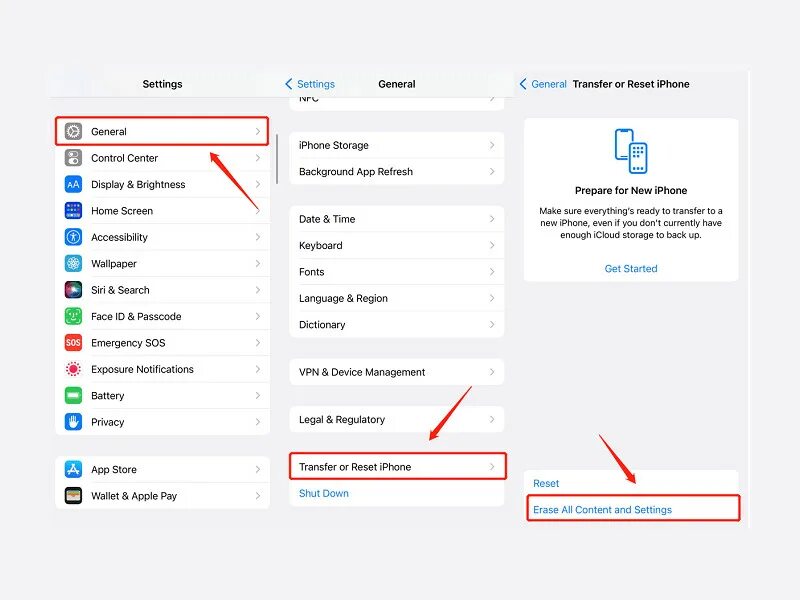Tap the Battery icon
Viewport: 800px width, 600px height.
click(73, 395)
